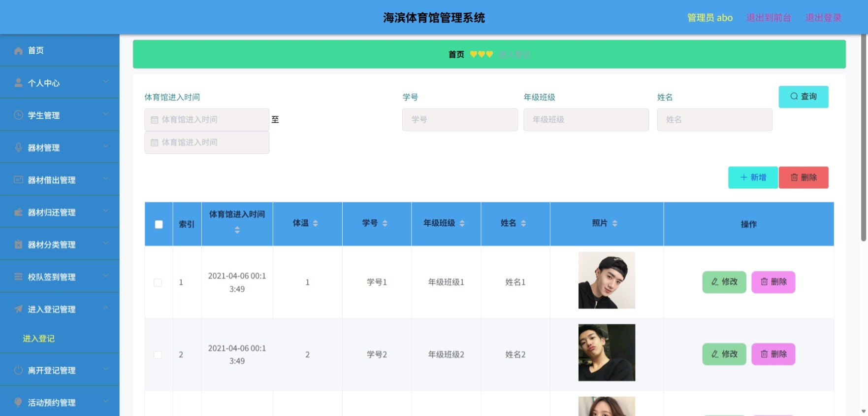This screenshot has width=868, height=416.
Task: Click the scrollbar down arrow
Action: tap(863, 411)
